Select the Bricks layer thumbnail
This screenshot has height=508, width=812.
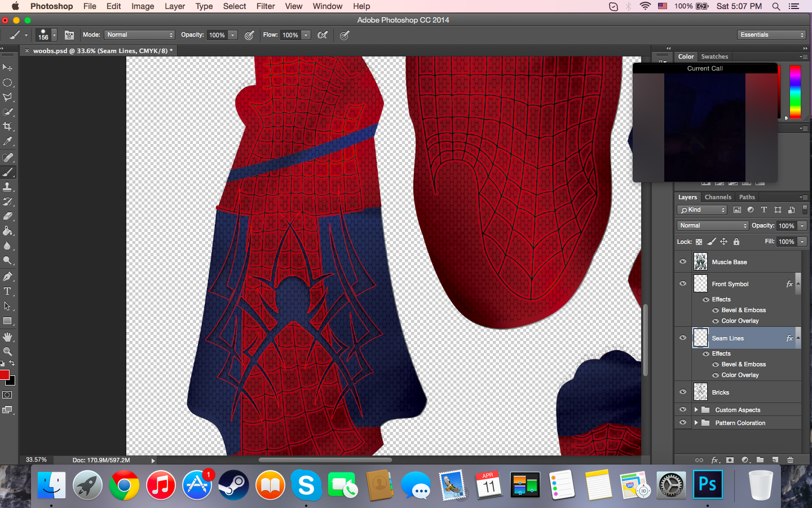click(700, 392)
